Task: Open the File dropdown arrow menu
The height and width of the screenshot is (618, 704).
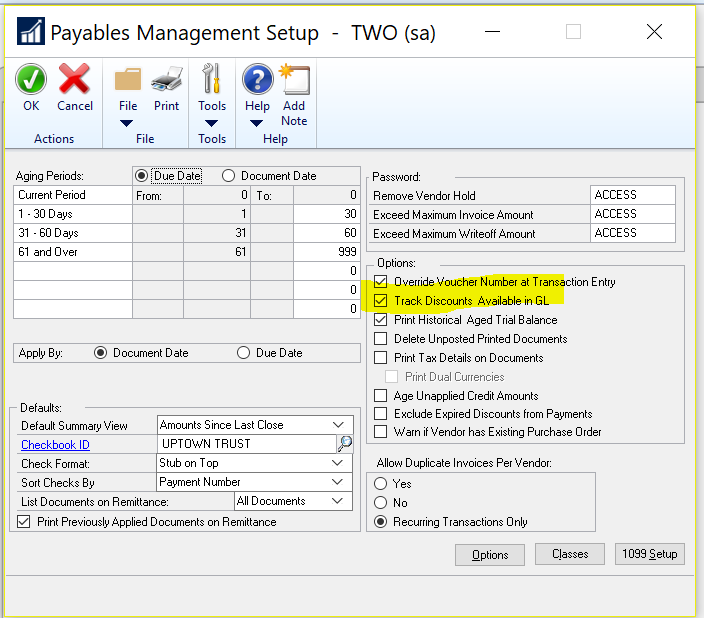Action: [x=128, y=124]
